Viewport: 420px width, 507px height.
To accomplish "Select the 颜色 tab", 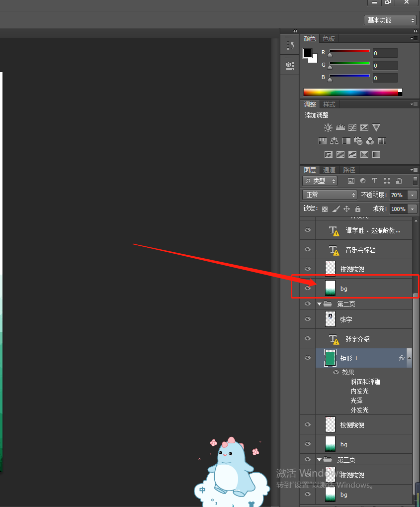I will (x=310, y=38).
